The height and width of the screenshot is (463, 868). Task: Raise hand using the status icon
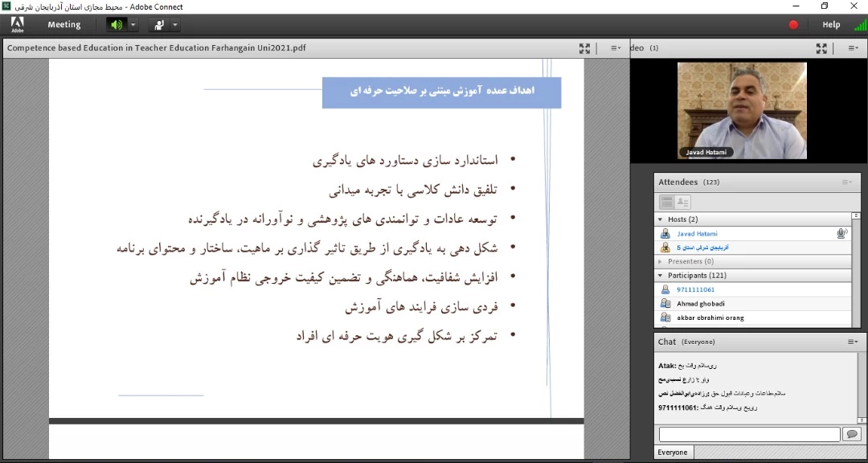(159, 25)
